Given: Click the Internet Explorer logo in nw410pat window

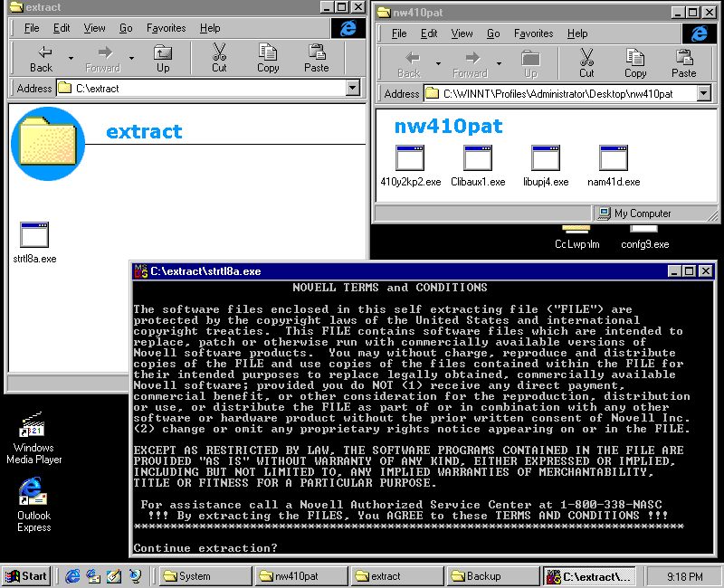Looking at the screenshot, I should coord(699,33).
